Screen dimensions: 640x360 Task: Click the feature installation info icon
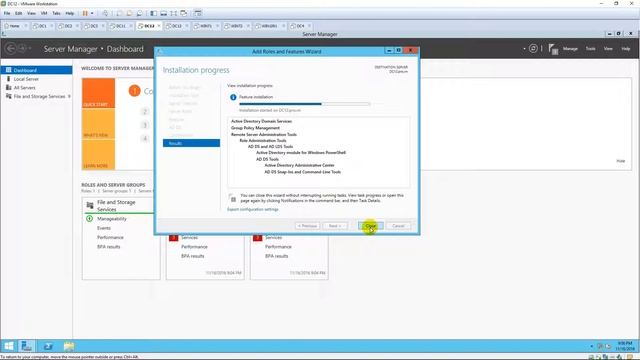tap(233, 97)
